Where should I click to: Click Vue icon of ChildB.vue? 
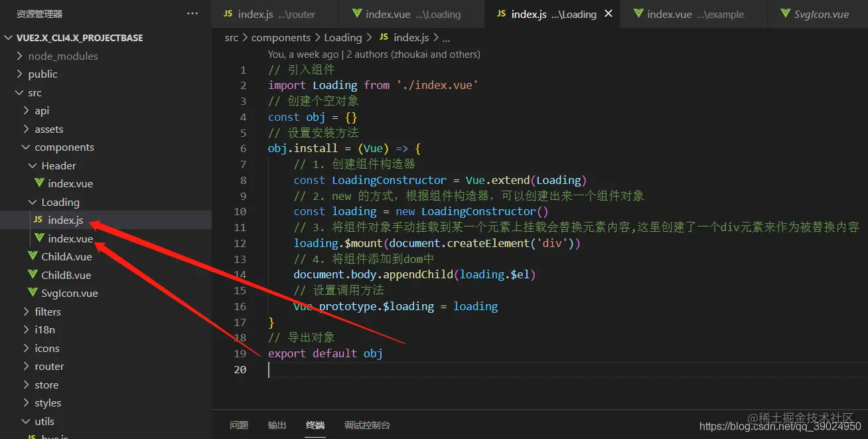[x=33, y=275]
